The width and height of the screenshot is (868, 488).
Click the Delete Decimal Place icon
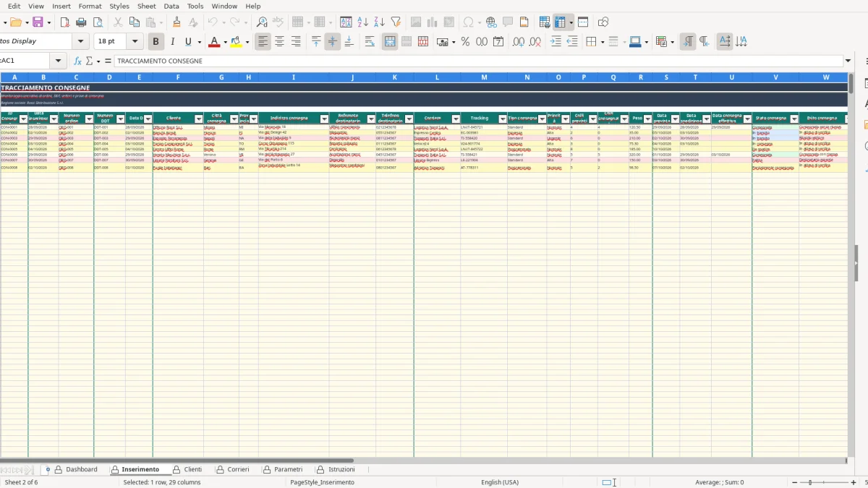535,42
